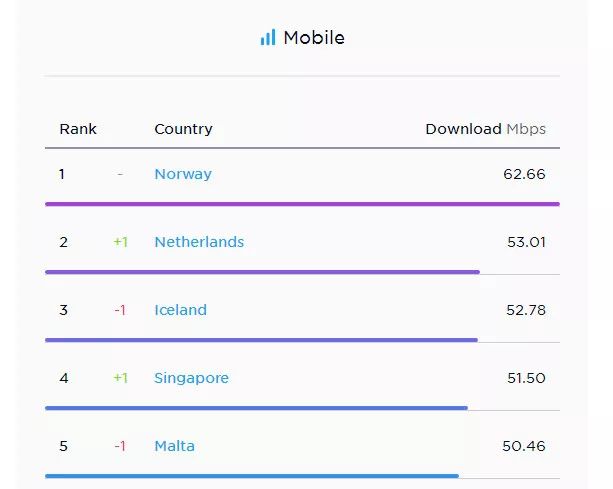This screenshot has height=489, width=613.
Task: Select the Singapore country link
Action: [191, 378]
